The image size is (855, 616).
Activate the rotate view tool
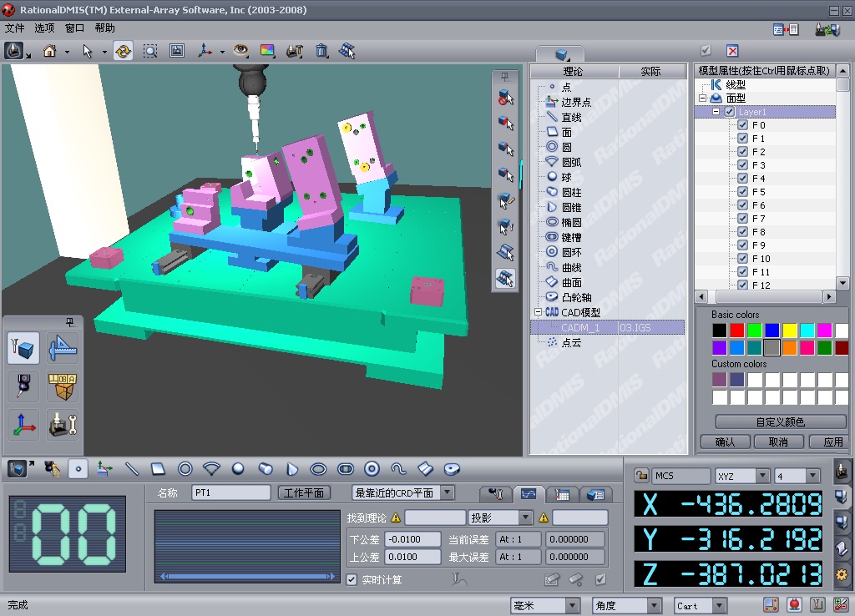[x=124, y=51]
